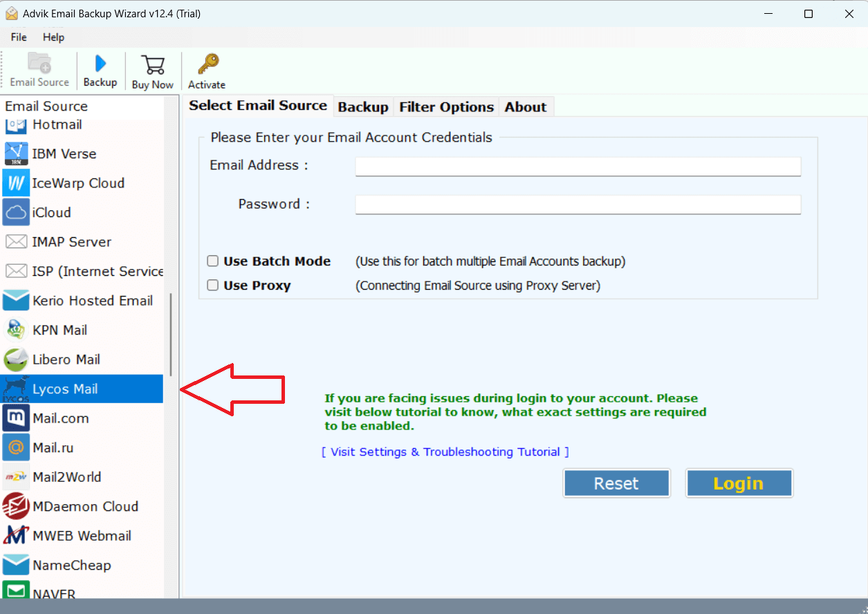Open the File menu

pyautogui.click(x=19, y=37)
